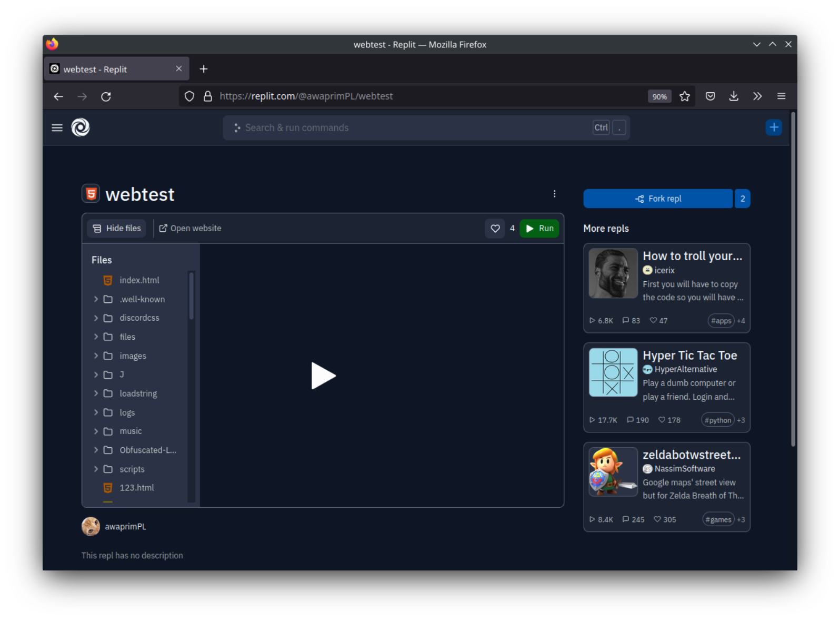Expand the .well-known folder chevron

96,299
